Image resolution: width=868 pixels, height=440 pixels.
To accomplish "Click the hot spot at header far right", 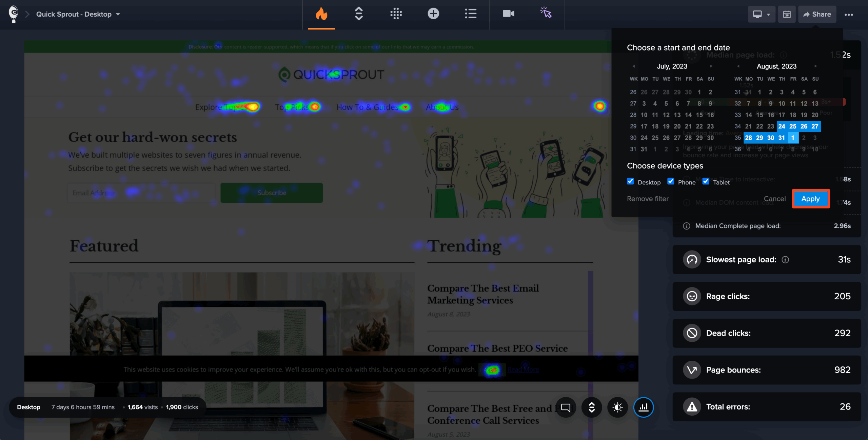I will 599,106.
